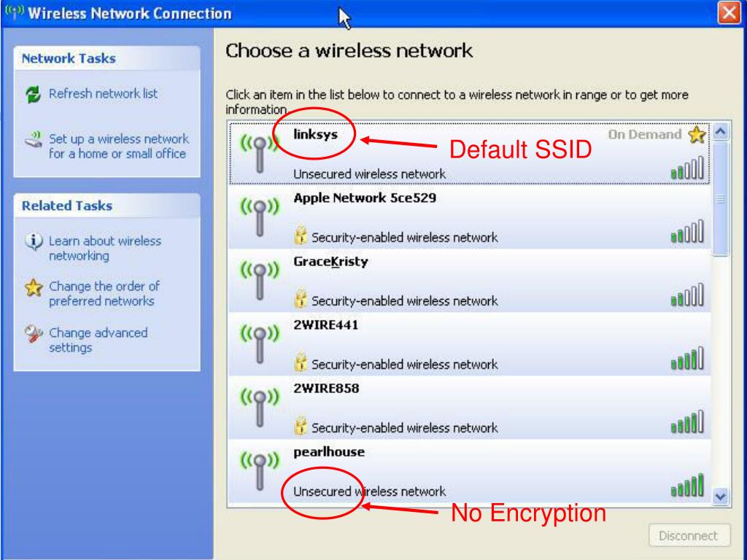Click the info icon beside Learn about wireless

[x=34, y=241]
